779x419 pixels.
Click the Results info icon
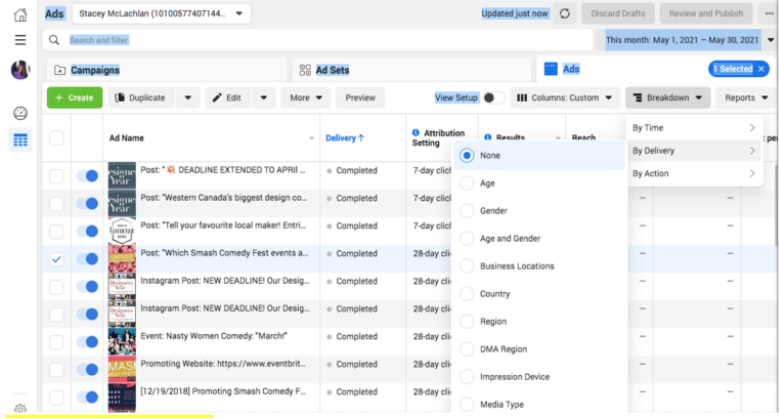click(488, 137)
